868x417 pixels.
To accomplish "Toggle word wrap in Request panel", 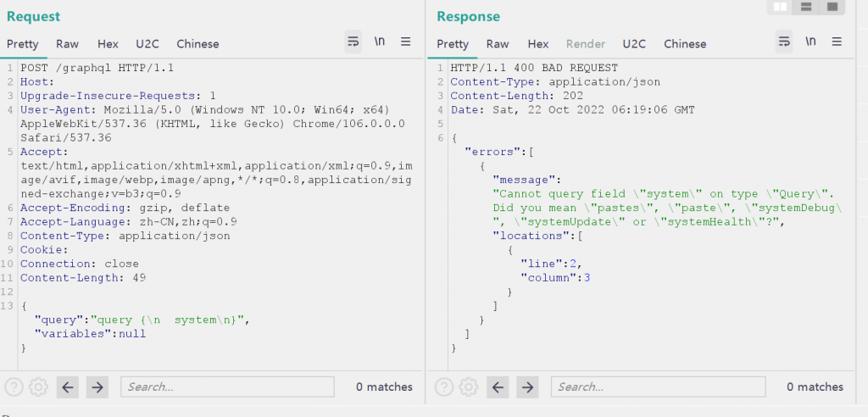I will point(353,41).
